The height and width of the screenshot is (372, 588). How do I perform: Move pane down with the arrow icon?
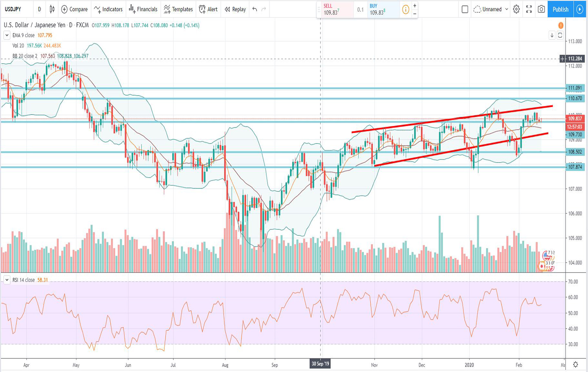tap(552, 35)
